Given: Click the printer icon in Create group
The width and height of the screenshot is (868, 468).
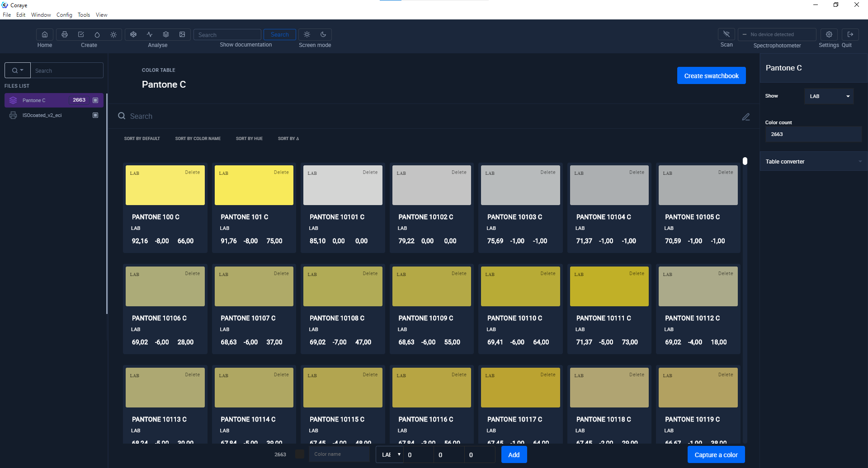Looking at the screenshot, I should pyautogui.click(x=65, y=34).
